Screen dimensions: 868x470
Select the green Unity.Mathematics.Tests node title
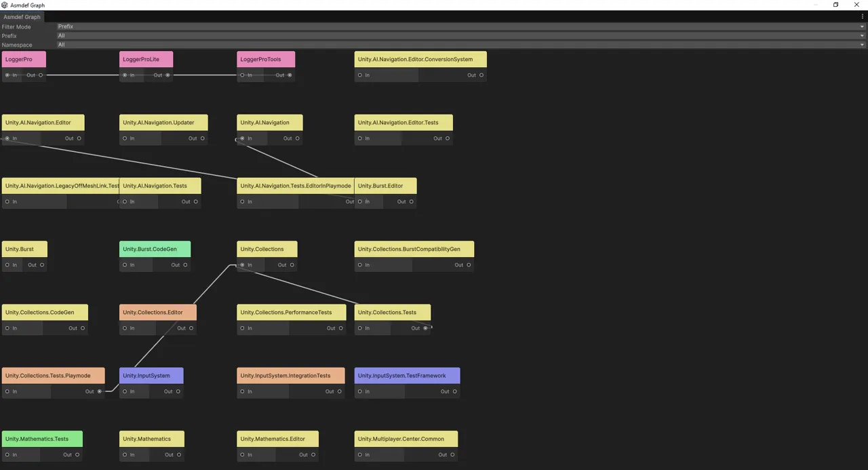point(42,439)
